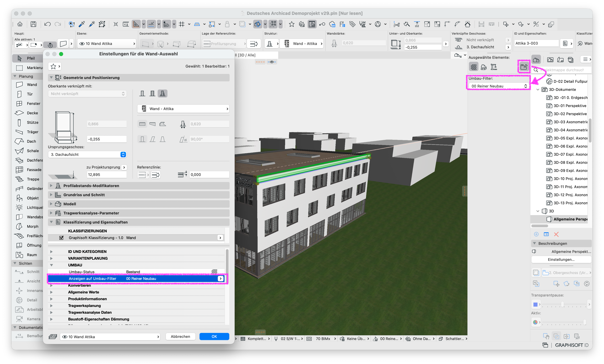Click the highlighted Umbau filter icon
The height and width of the screenshot is (364, 604).
524,66
